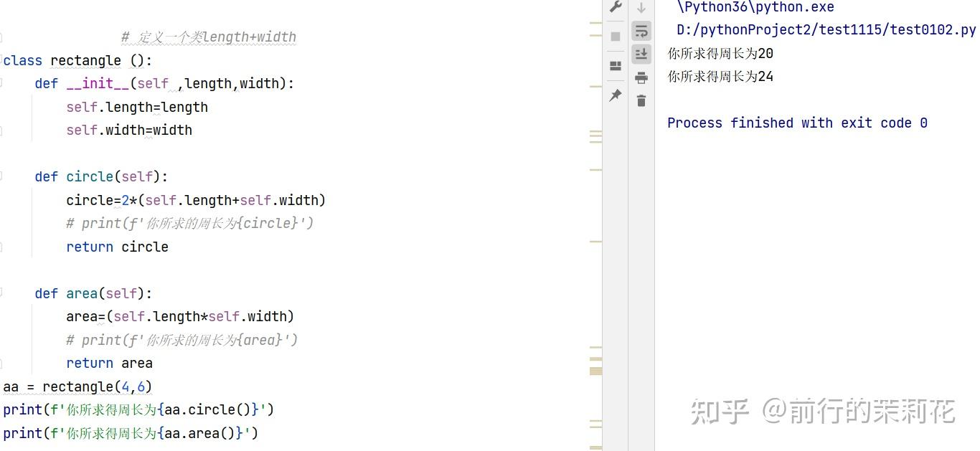Print the console output
The width and height of the screenshot is (980, 451).
tap(641, 77)
